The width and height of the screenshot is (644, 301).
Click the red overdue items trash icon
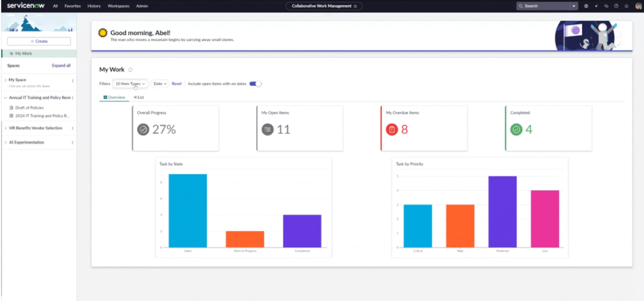pos(392,130)
